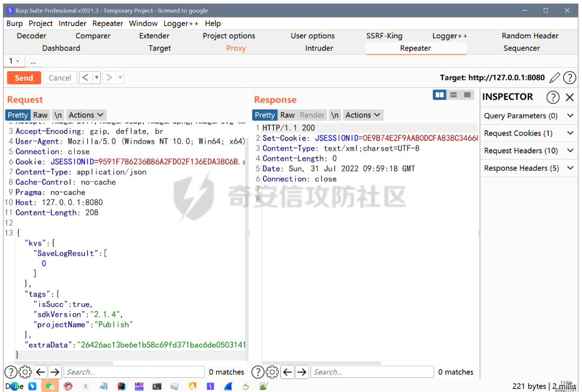
Task: Go back to previous request in history
Action: pyautogui.click(x=85, y=78)
